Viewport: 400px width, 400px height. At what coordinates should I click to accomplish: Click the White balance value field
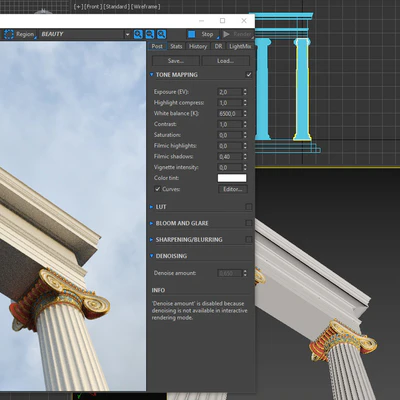pyautogui.click(x=230, y=114)
